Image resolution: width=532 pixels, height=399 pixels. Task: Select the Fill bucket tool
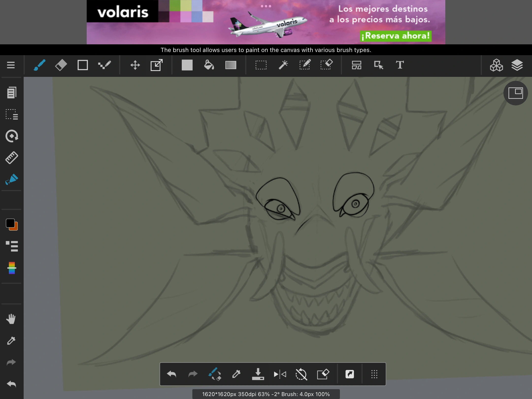209,65
